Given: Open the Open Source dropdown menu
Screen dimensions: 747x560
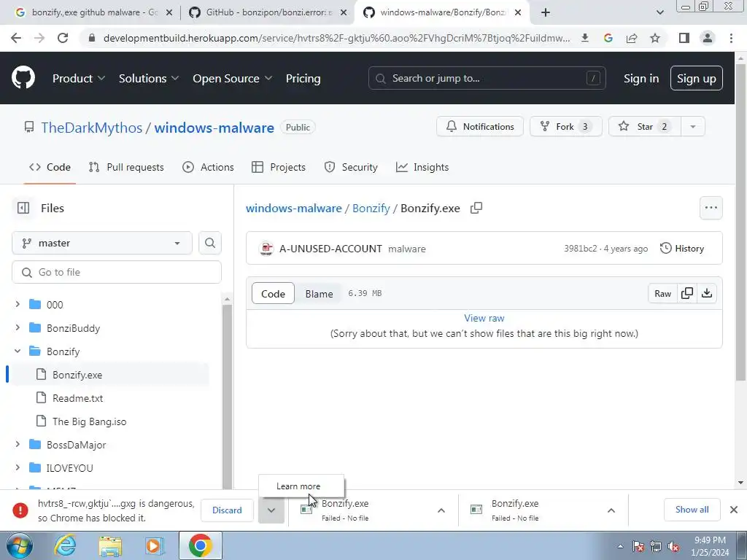Looking at the screenshot, I should click(233, 79).
